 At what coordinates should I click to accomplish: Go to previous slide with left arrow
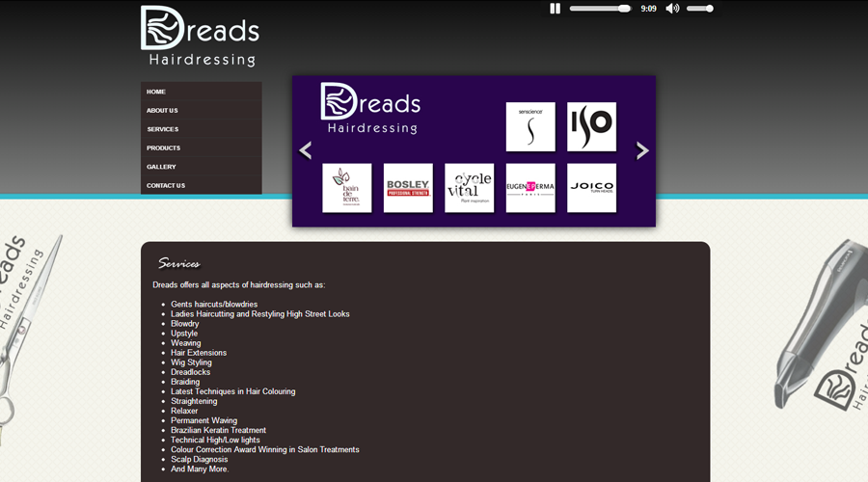tap(305, 150)
